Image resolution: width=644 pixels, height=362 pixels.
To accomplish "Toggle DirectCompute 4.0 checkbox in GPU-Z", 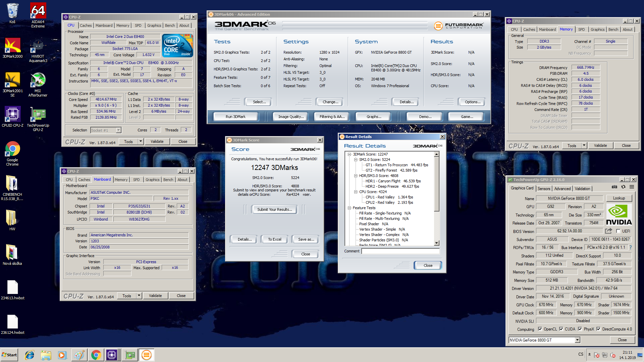I will (x=598, y=329).
